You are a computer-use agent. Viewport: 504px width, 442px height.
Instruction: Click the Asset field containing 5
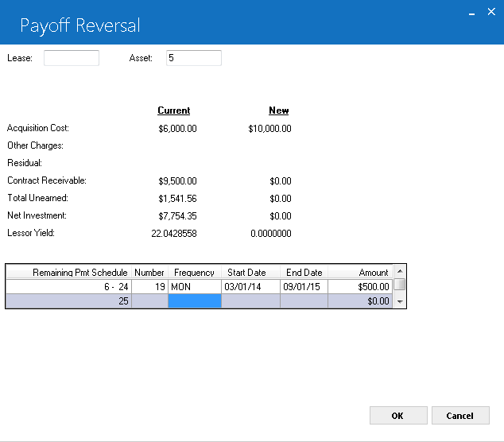pos(194,58)
